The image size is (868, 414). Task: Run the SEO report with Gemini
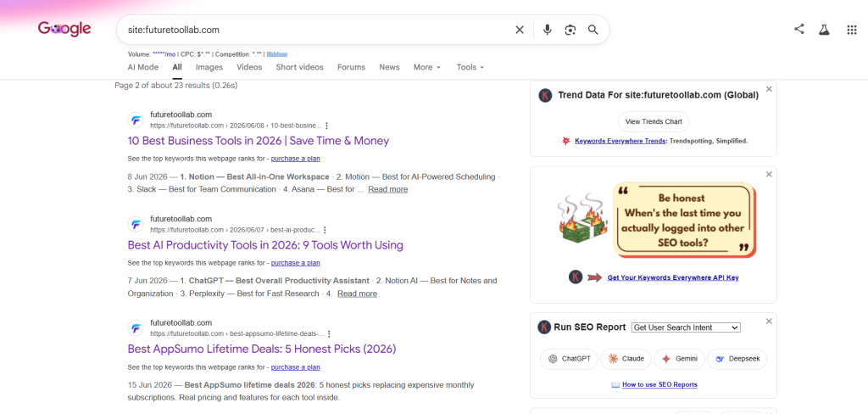tap(679, 359)
